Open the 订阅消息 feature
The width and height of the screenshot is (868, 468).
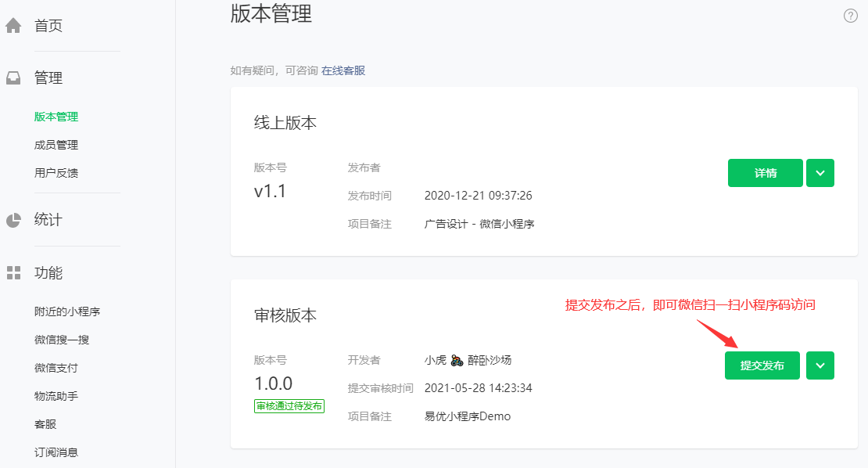(x=55, y=452)
